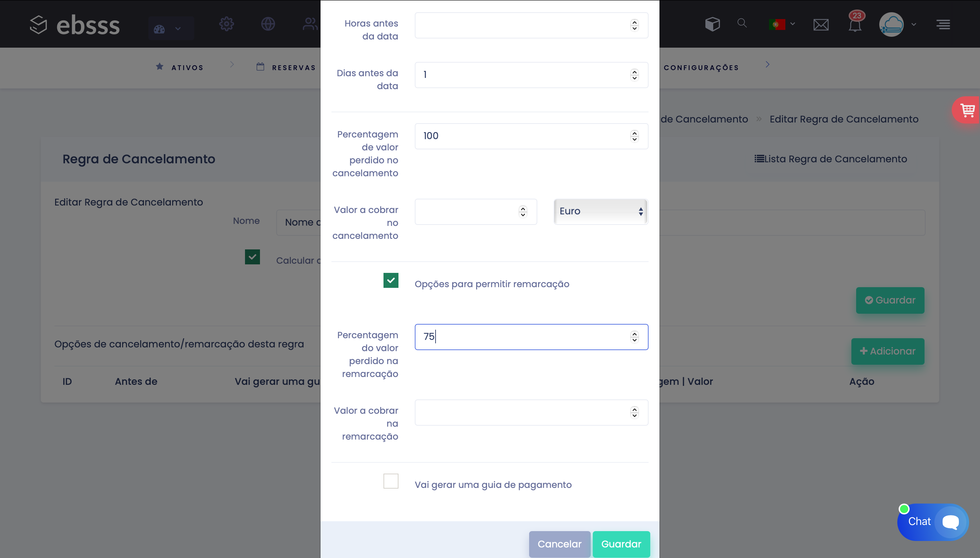Image resolution: width=980 pixels, height=558 pixels.
Task: Open the mail envelope icon
Action: click(821, 25)
